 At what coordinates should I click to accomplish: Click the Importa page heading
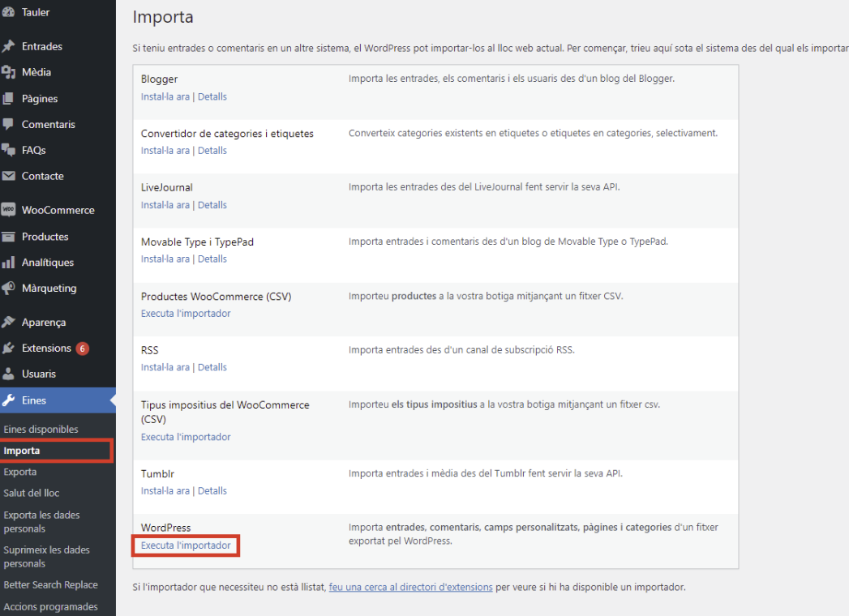(163, 17)
